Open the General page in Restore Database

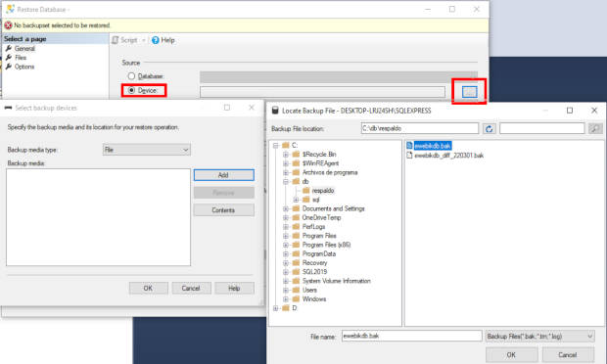click(x=24, y=48)
